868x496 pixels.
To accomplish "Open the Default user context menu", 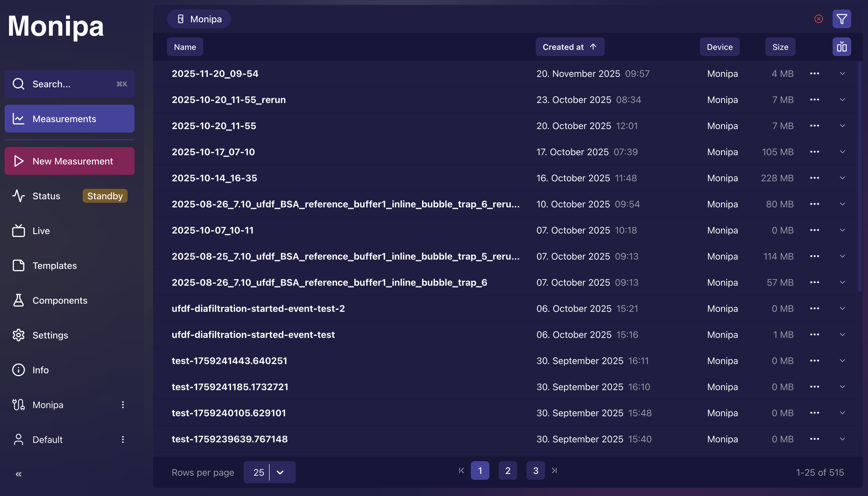I will 123,439.
